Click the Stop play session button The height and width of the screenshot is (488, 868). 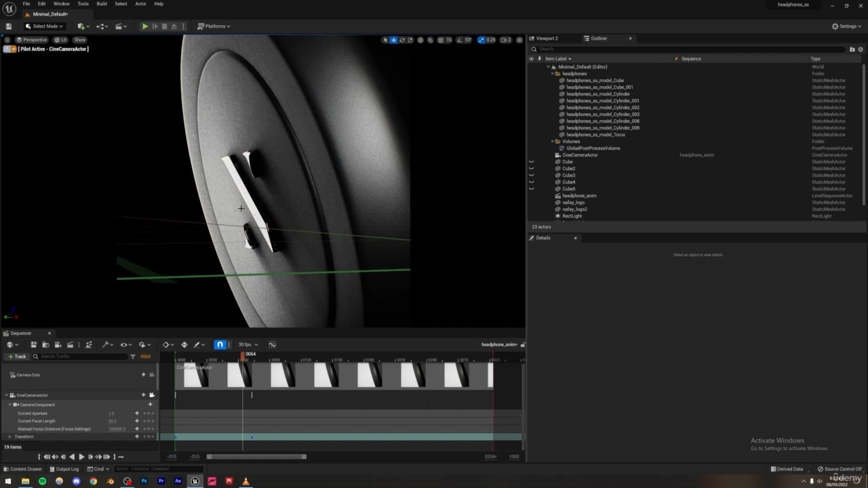click(164, 26)
